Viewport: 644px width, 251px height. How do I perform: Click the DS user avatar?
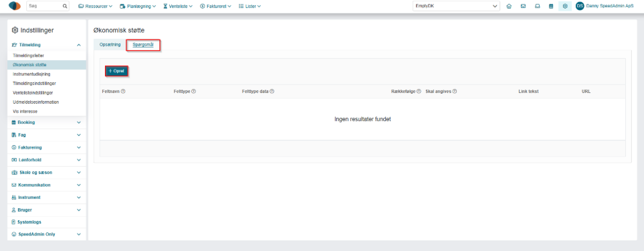point(580,6)
